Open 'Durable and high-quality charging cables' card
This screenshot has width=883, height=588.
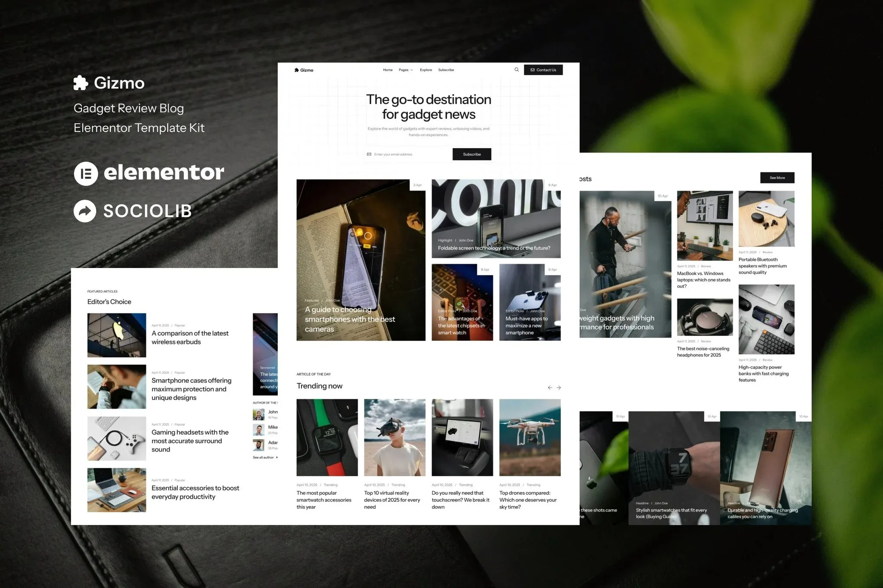(x=766, y=468)
